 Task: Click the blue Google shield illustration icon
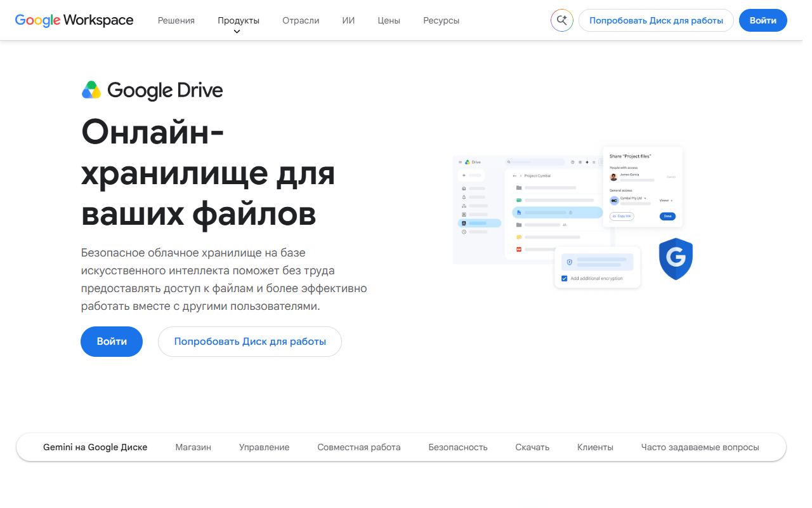(x=676, y=258)
